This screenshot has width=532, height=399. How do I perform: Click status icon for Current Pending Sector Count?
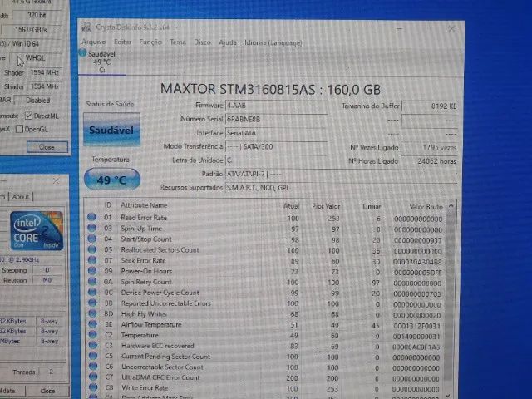[93, 356]
